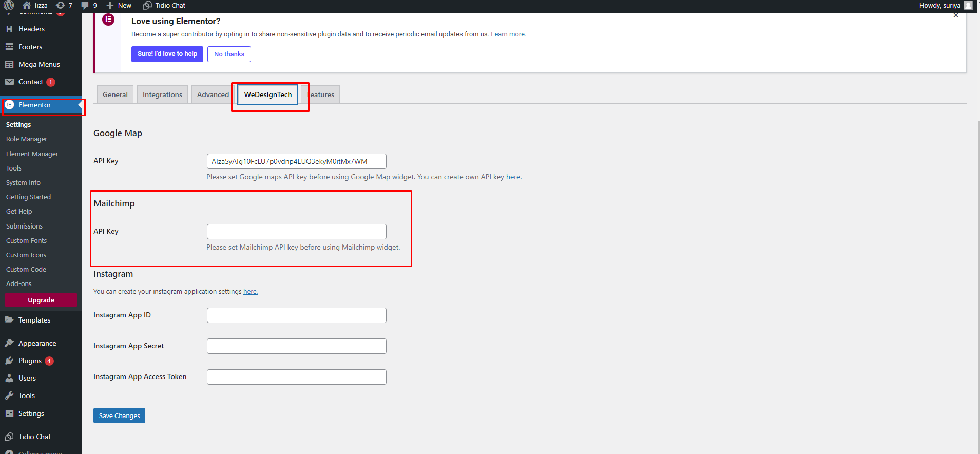
Task: Click the user avatar beside Howdy, suriya
Action: point(968,5)
